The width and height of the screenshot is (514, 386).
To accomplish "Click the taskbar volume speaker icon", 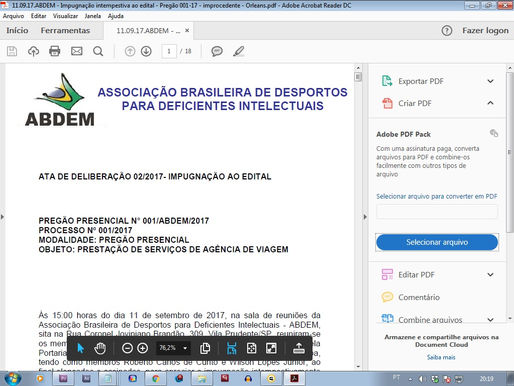I will pyautogui.click(x=421, y=379).
